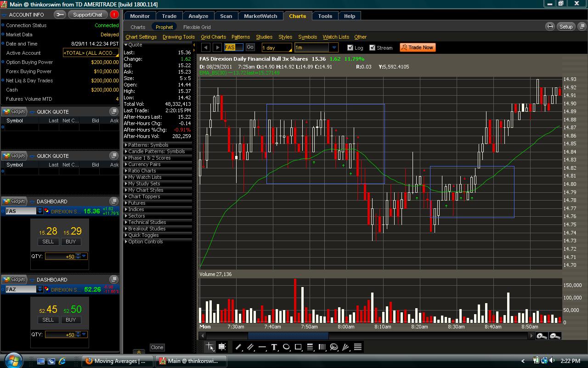Switch to the MarketWatch tab
Viewport: 588px width, 368px height.
260,16
